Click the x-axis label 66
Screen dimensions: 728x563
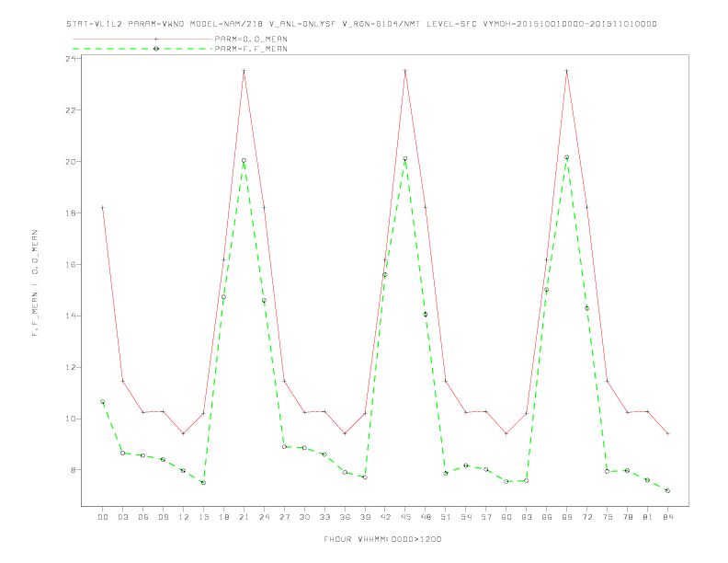click(x=547, y=517)
